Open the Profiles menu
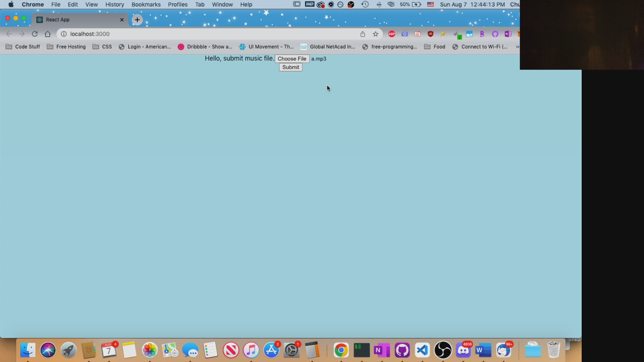Screen dimensions: 644x362 click(x=178, y=5)
